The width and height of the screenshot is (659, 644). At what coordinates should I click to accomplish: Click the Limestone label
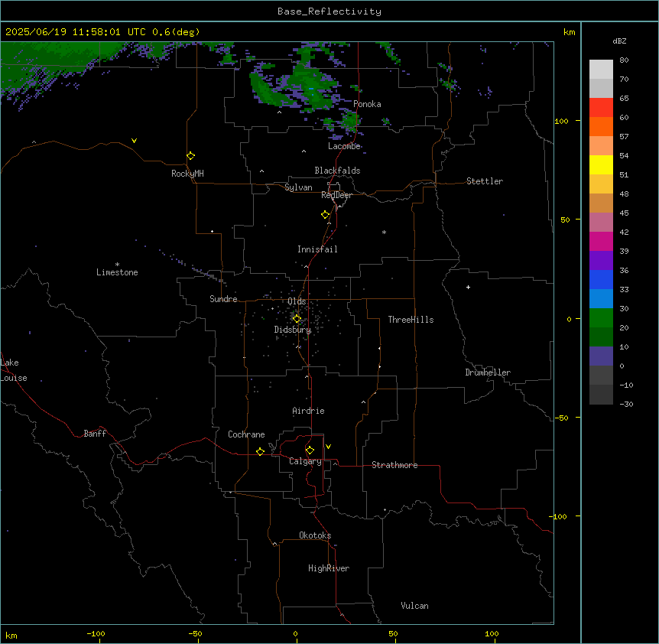117,272
